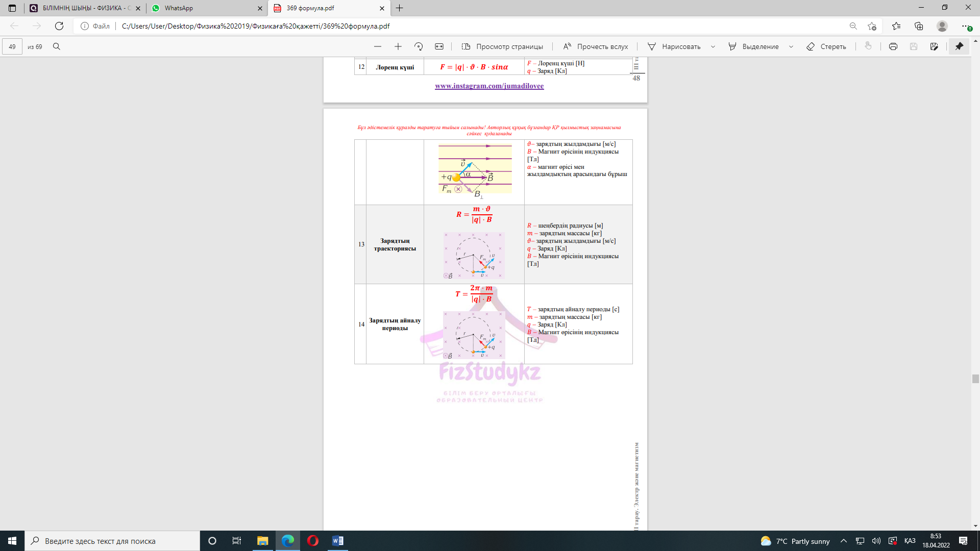Image resolution: width=980 pixels, height=551 pixels.
Task: Click the zoom in plus icon in PDF toolbar
Action: click(x=398, y=46)
